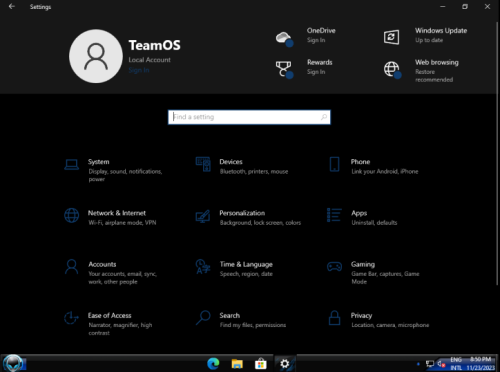Click the Search category label
This screenshot has width=500, height=372.
tap(229, 315)
